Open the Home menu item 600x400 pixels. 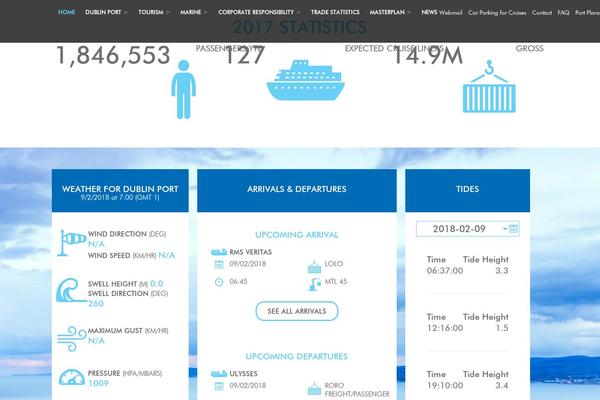67,12
